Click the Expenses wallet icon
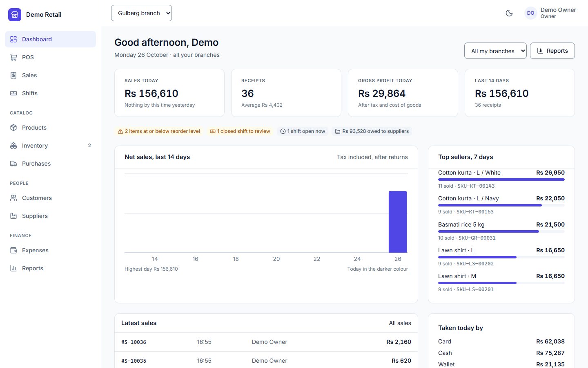 click(13, 250)
